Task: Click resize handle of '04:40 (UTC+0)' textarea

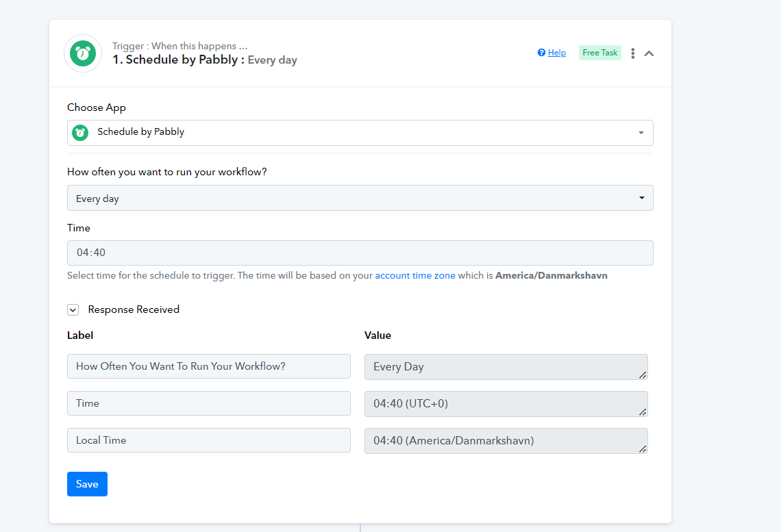Action: 643,412
